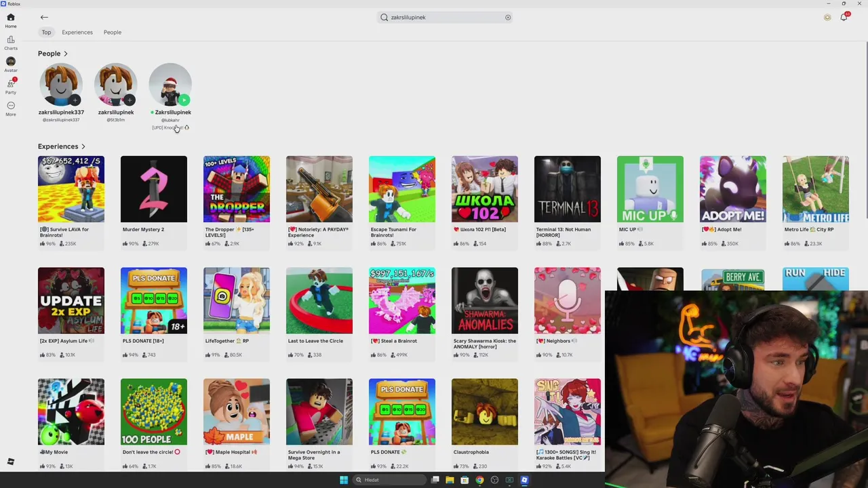Open Terminal 13: Not Human thumbnail
Image resolution: width=868 pixels, height=488 pixels.
[568, 189]
